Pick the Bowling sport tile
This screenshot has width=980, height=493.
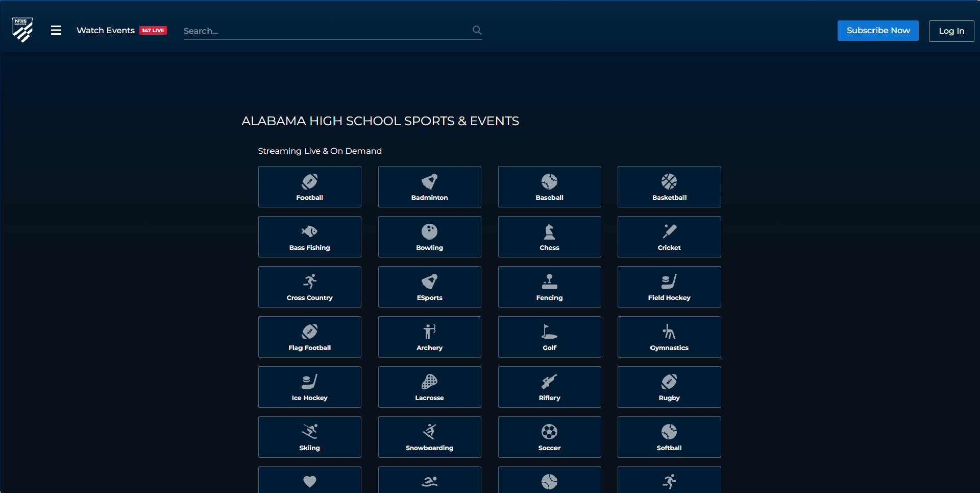coord(429,237)
